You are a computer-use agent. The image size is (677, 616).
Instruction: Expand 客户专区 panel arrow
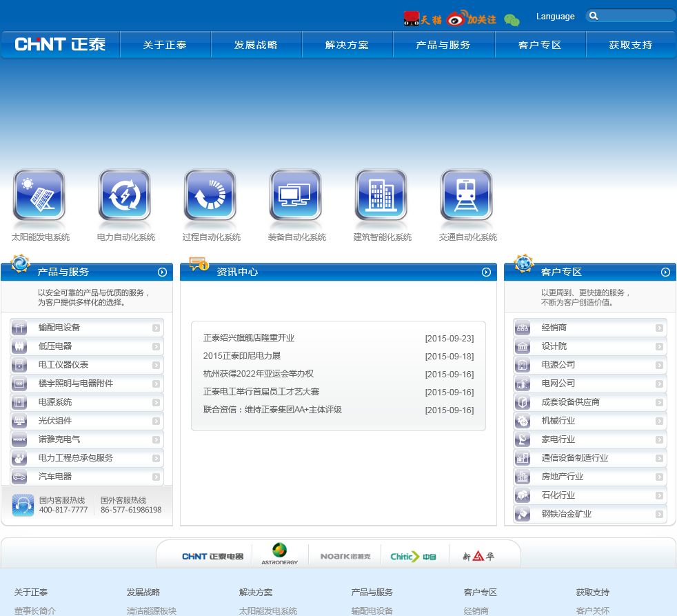point(665,272)
